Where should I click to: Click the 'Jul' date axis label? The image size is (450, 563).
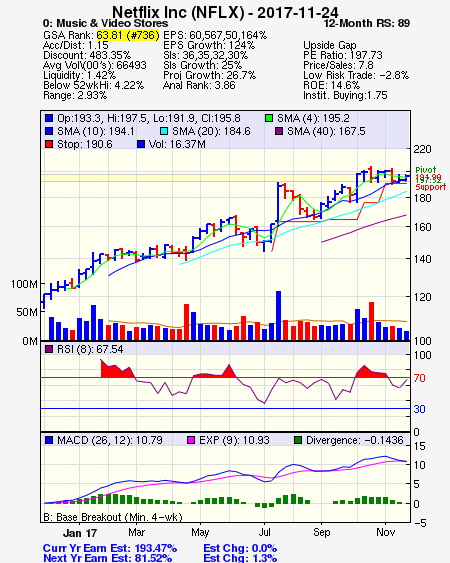(264, 532)
